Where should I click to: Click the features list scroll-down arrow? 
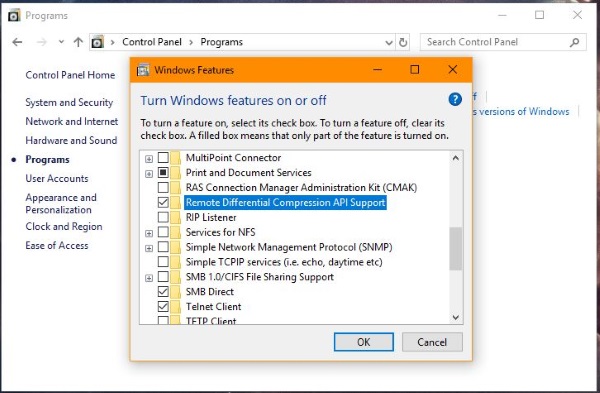[x=455, y=317]
